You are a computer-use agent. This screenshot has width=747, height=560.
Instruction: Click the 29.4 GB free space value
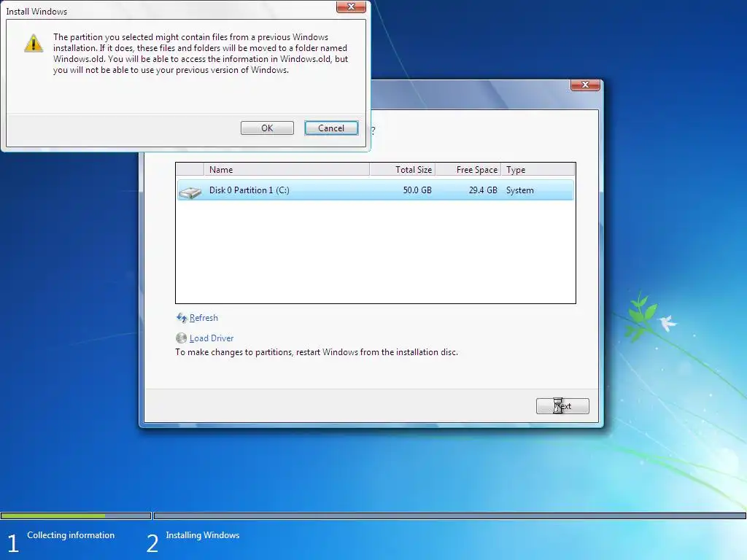pos(483,190)
